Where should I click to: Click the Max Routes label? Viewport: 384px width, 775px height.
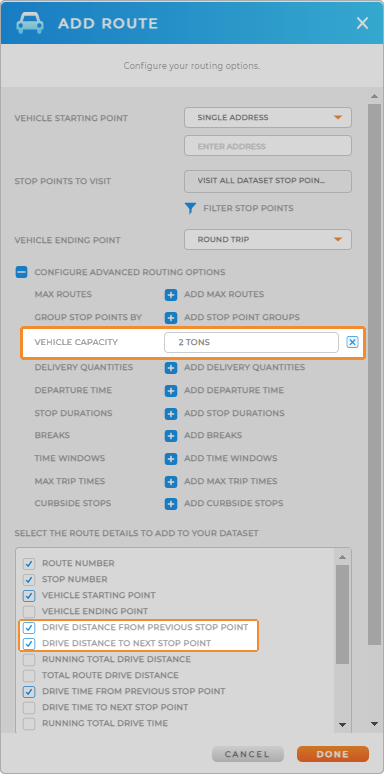pyautogui.click(x=63, y=294)
